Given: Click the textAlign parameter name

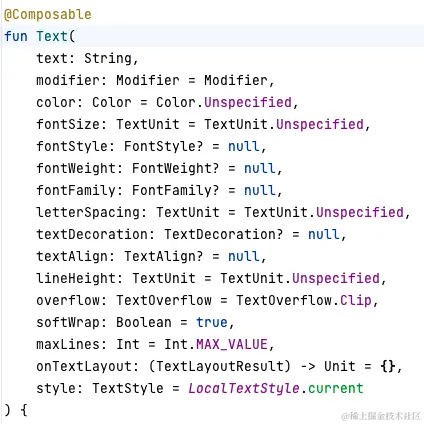Looking at the screenshot, I should [x=72, y=256].
